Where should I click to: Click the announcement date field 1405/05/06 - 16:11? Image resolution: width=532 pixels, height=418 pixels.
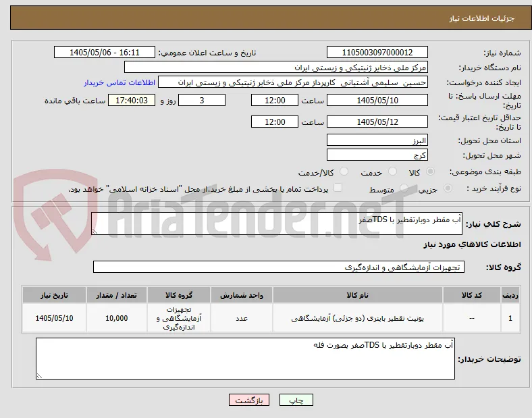105,53
